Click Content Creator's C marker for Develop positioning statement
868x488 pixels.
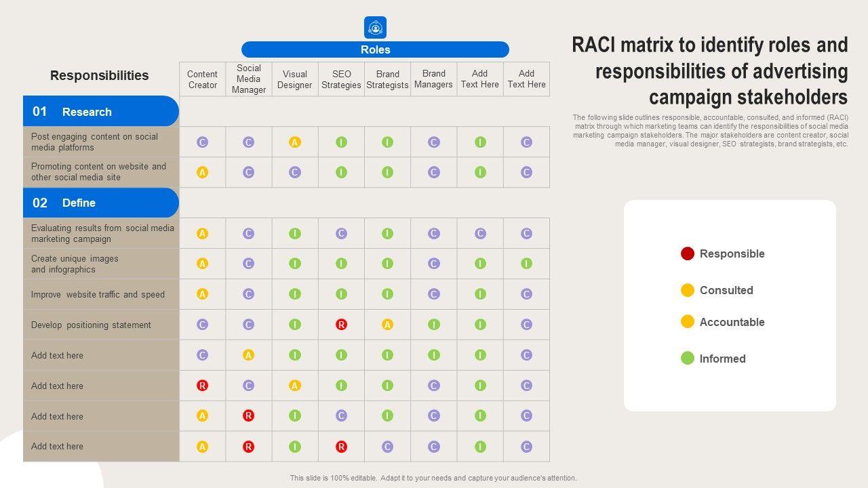(202, 325)
